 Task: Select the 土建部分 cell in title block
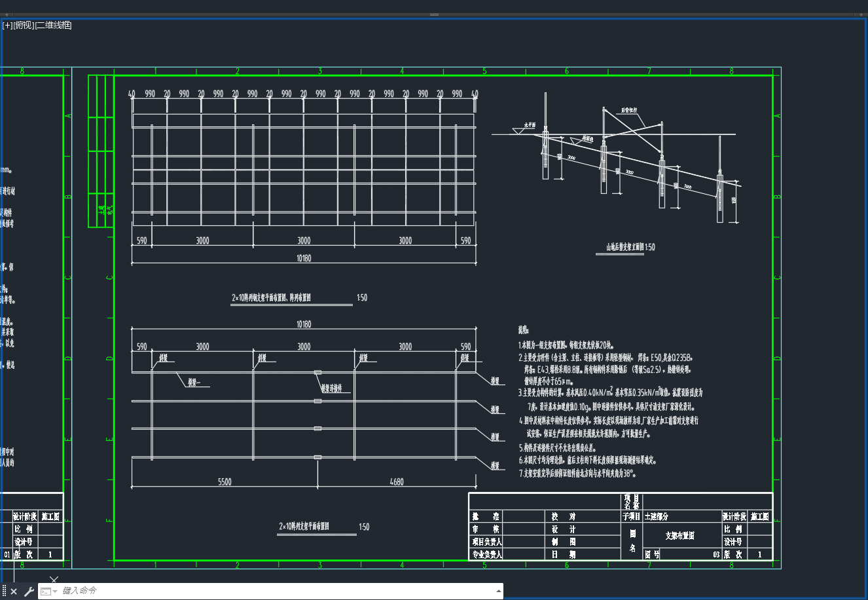pos(657,517)
